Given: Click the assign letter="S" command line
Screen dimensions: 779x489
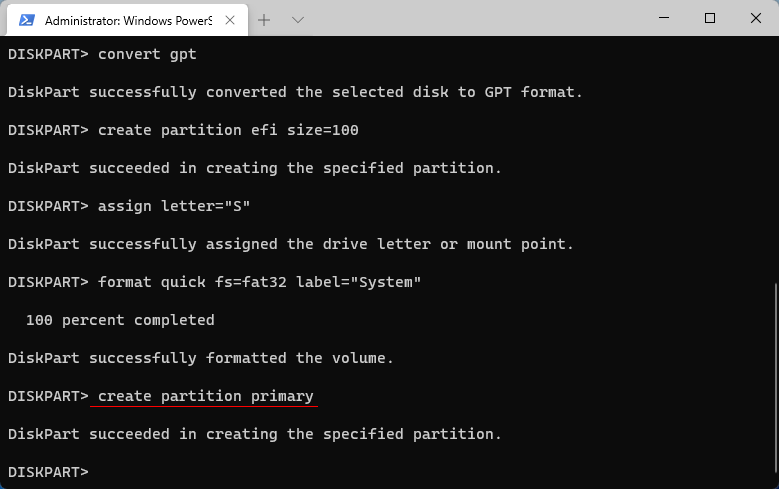Looking at the screenshot, I should [x=174, y=206].
